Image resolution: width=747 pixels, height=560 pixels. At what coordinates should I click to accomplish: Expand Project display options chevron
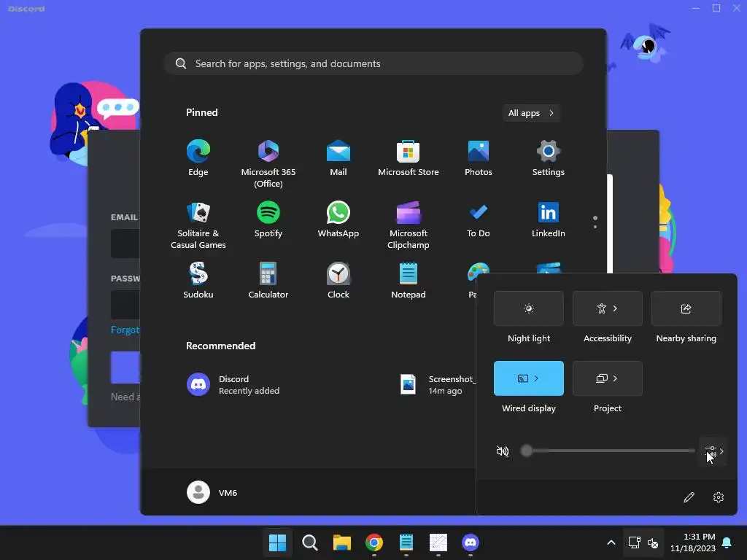point(616,378)
